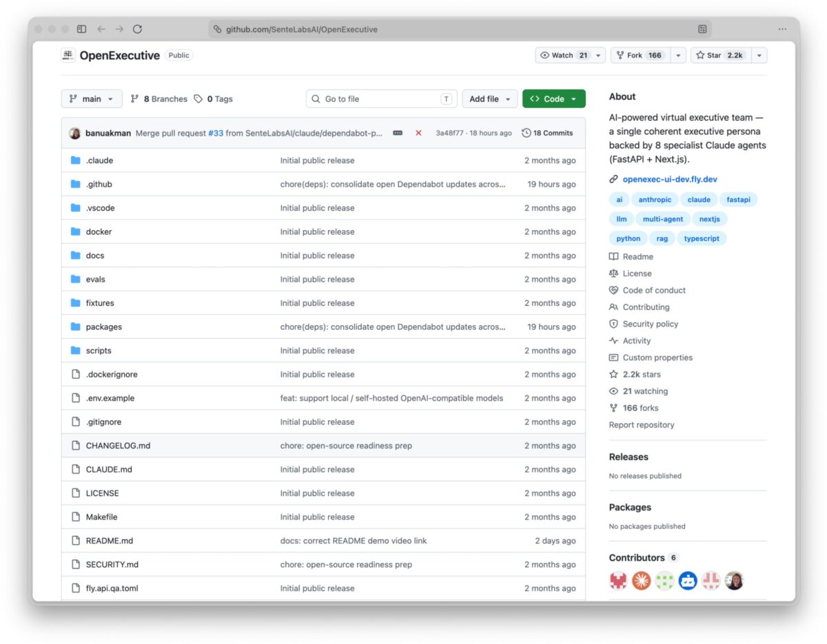Select the multi-agent topic tag
The image size is (827, 644).
pos(663,219)
